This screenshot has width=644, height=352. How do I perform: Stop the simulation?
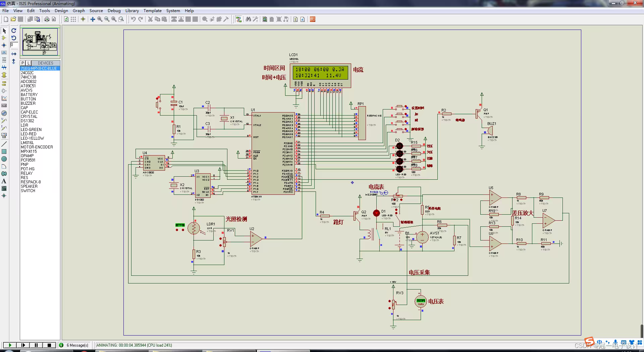[x=49, y=345]
